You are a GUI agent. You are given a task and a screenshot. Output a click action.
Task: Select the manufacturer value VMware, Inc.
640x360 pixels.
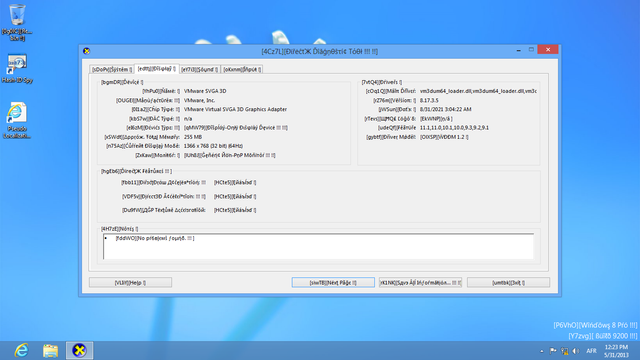[200, 100]
